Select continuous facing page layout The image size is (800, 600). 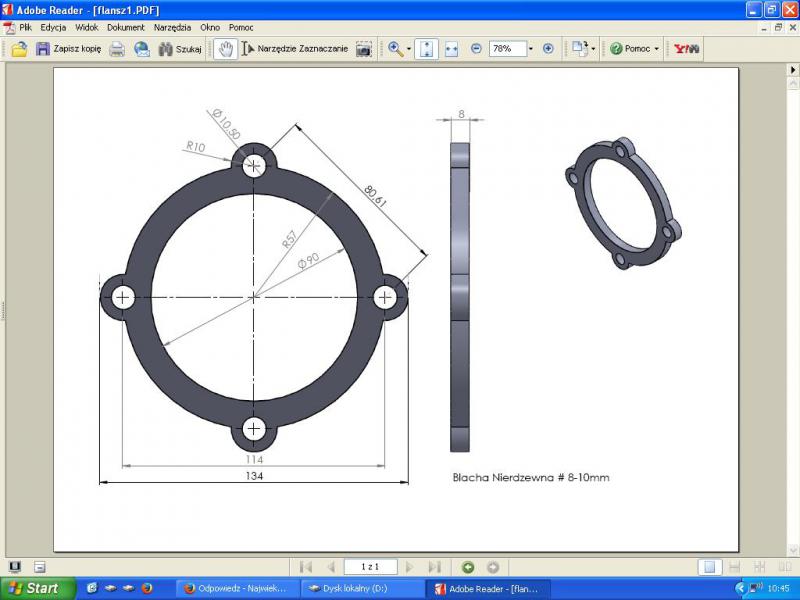[x=760, y=567]
